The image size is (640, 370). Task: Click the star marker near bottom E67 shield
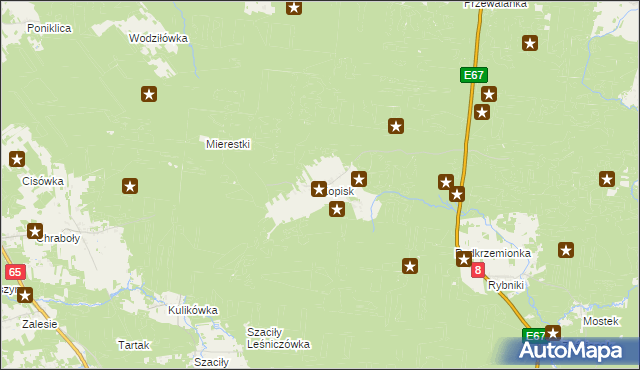[553, 333]
